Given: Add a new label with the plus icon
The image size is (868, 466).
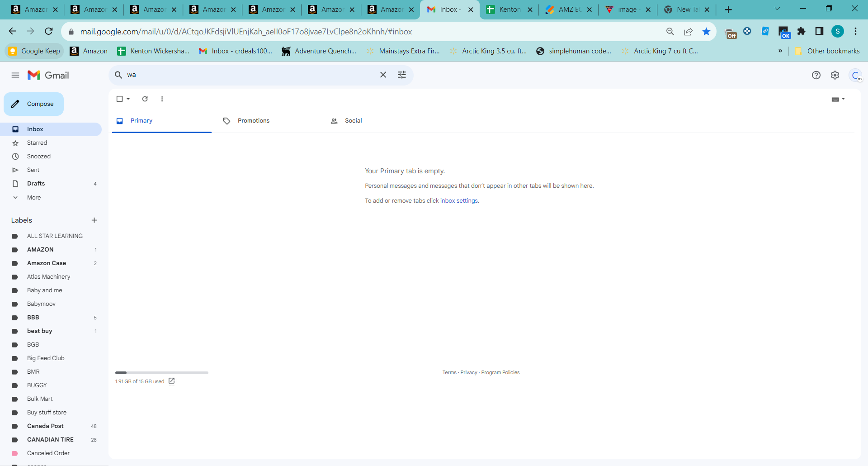Looking at the screenshot, I should [94, 220].
